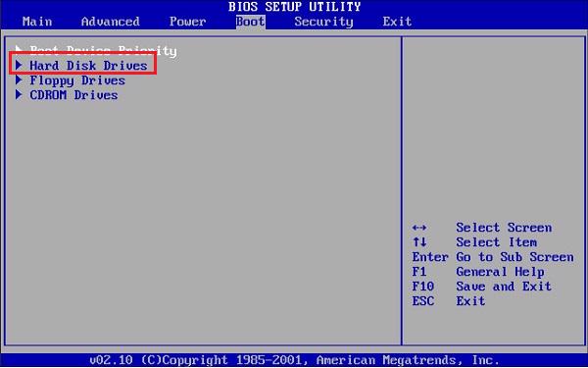
Task: Click the F1 key label
Action: pos(419,272)
